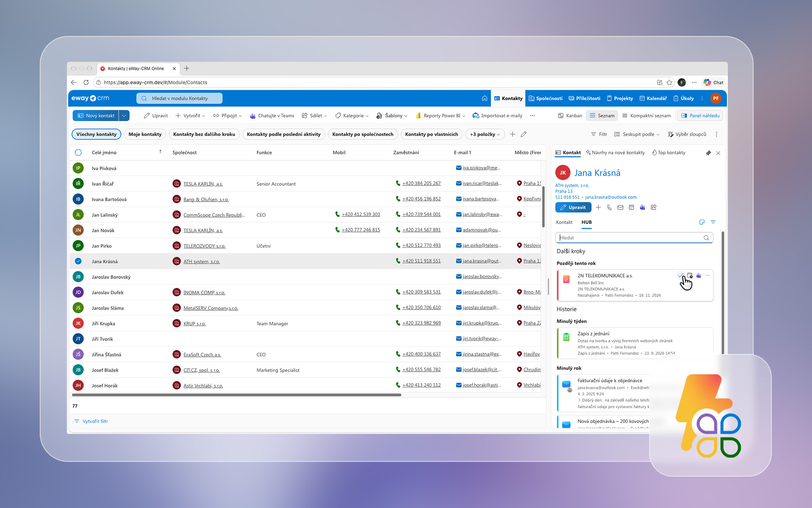812x508 pixels.
Task: Click the phone call icon in preview panel
Action: coord(609,207)
